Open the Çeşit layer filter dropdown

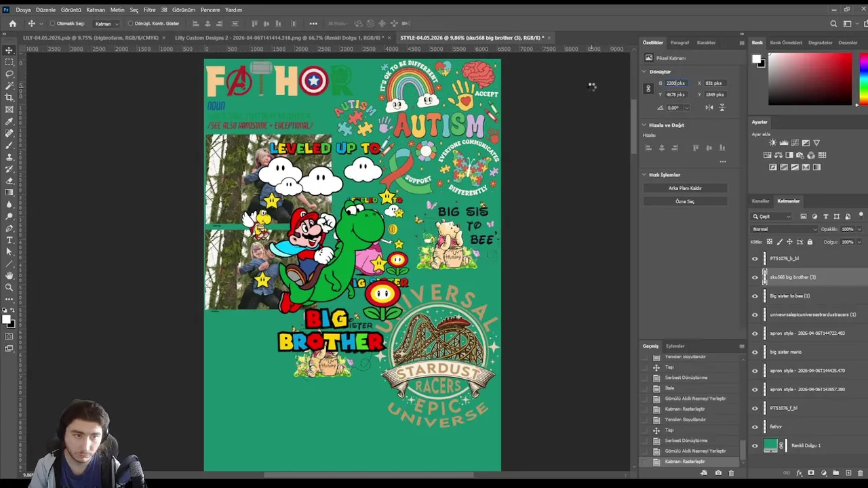tap(772, 217)
